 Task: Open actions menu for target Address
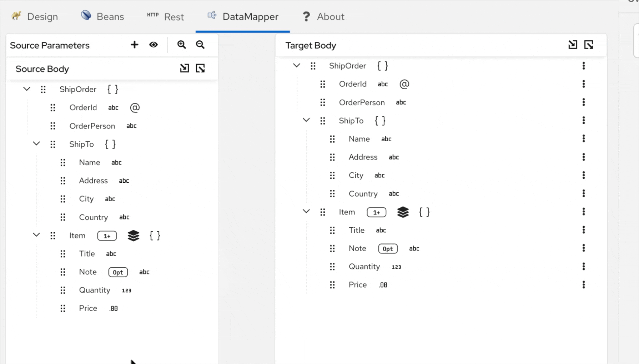point(584,157)
